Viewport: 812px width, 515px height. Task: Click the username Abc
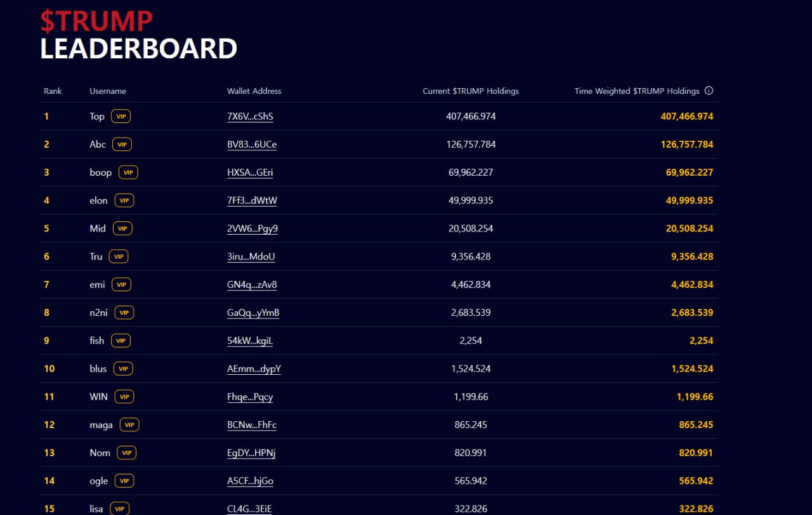click(x=98, y=145)
